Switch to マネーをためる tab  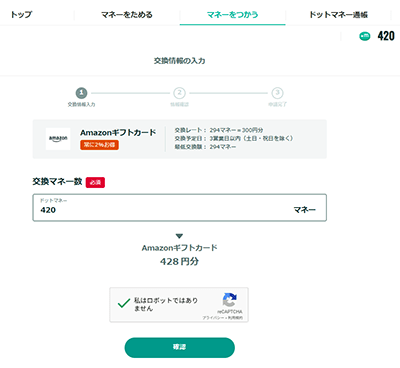pyautogui.click(x=127, y=14)
